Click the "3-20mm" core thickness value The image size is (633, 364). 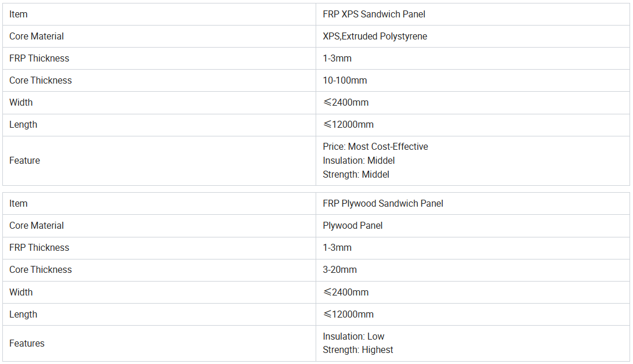pos(339,269)
